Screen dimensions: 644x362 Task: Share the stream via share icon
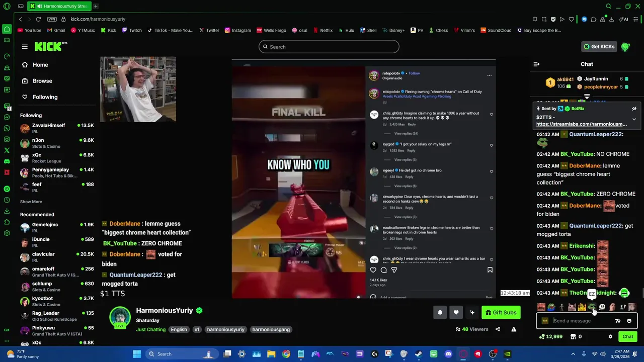click(498, 329)
